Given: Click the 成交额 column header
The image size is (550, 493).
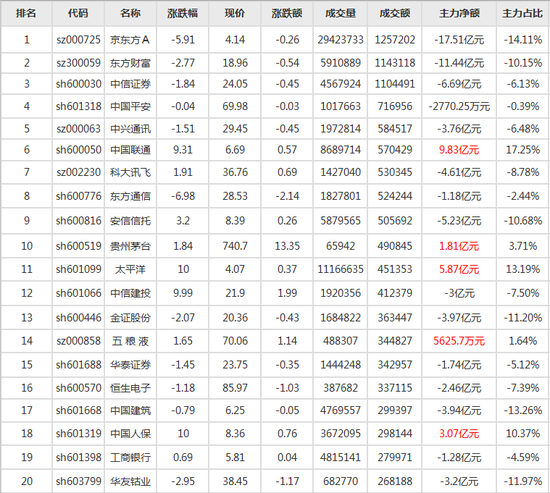Looking at the screenshot, I should click(395, 13).
